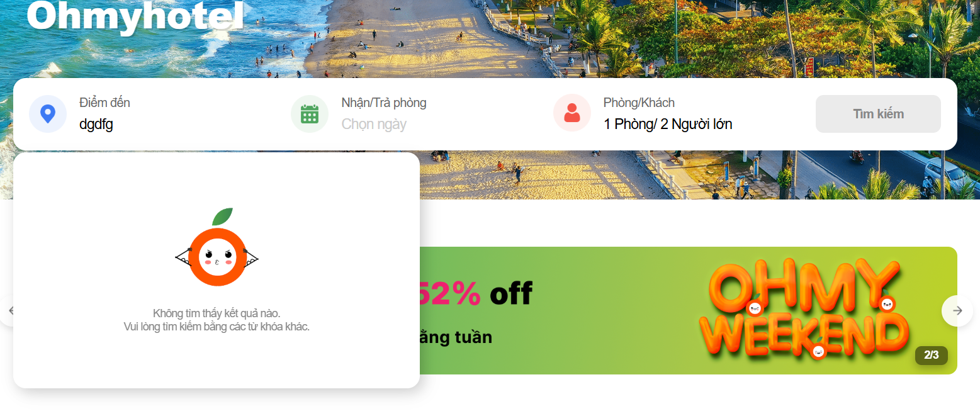
Task: Click the Điểm đến label
Action: [x=104, y=103]
